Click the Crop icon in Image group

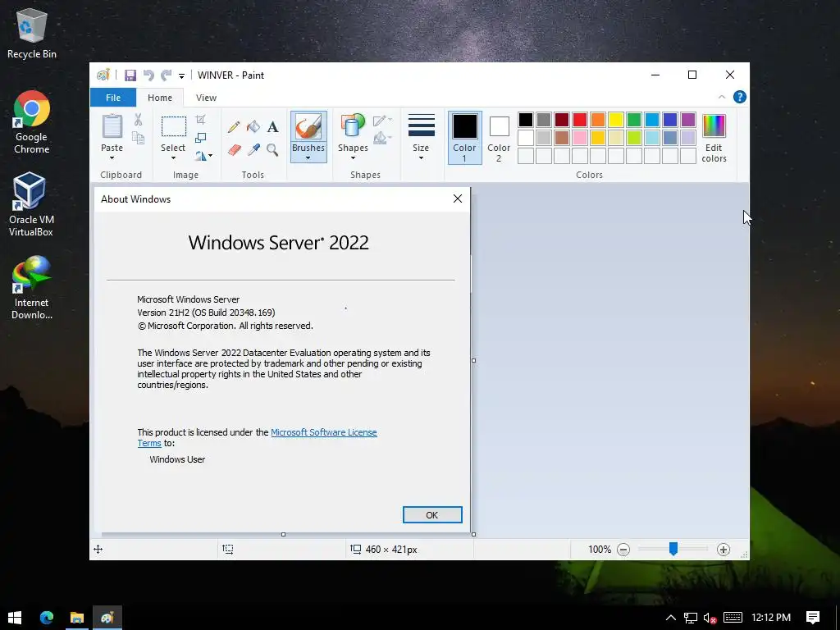point(200,120)
